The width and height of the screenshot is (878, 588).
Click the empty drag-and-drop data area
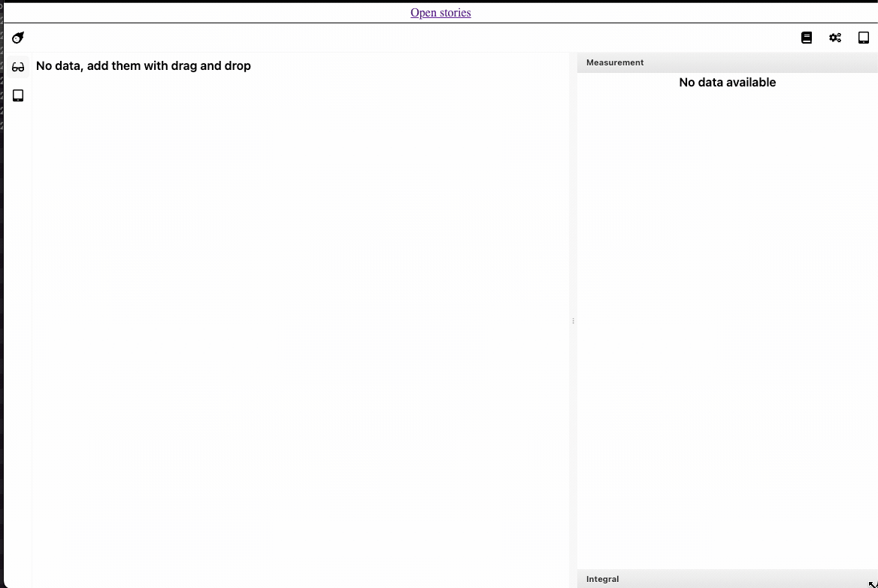tap(301, 301)
